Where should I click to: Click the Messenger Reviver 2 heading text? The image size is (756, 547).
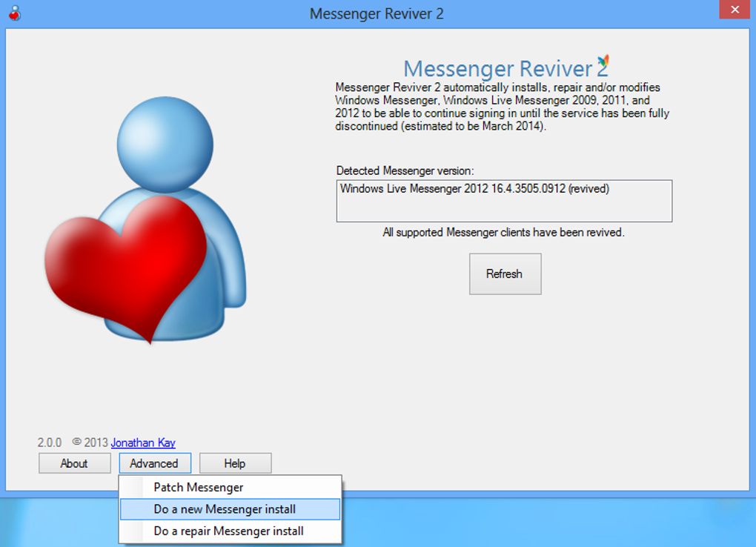tap(504, 68)
